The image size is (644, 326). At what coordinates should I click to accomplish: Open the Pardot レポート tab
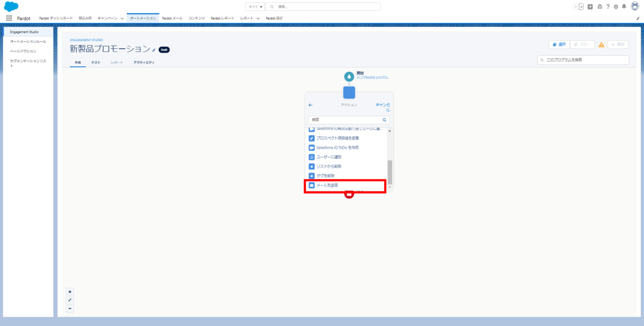click(223, 18)
